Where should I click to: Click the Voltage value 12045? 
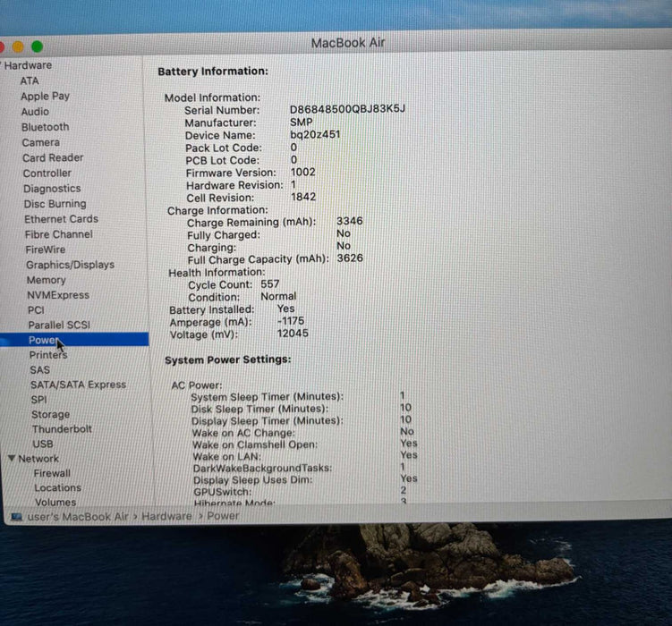click(293, 334)
